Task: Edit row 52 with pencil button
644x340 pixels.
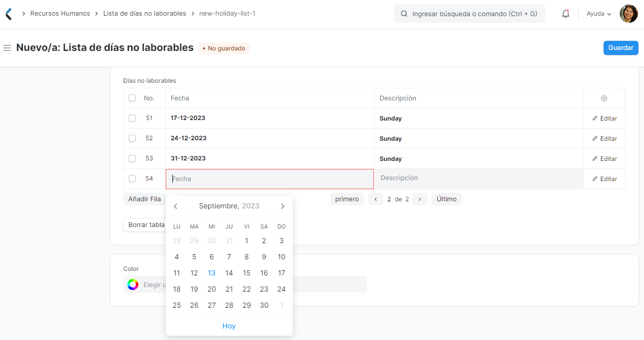Action: point(605,139)
